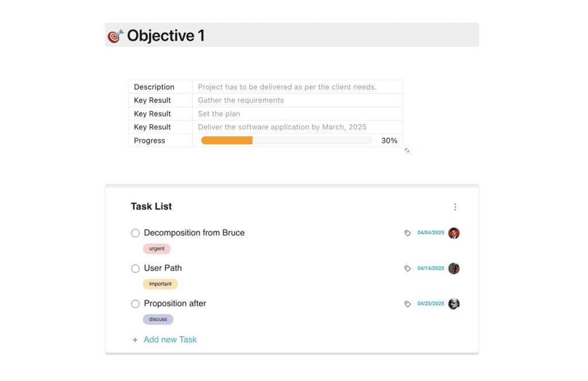This screenshot has height=381, width=588.
Task: Click the orange progress bar showing 30%
Action: coord(226,140)
